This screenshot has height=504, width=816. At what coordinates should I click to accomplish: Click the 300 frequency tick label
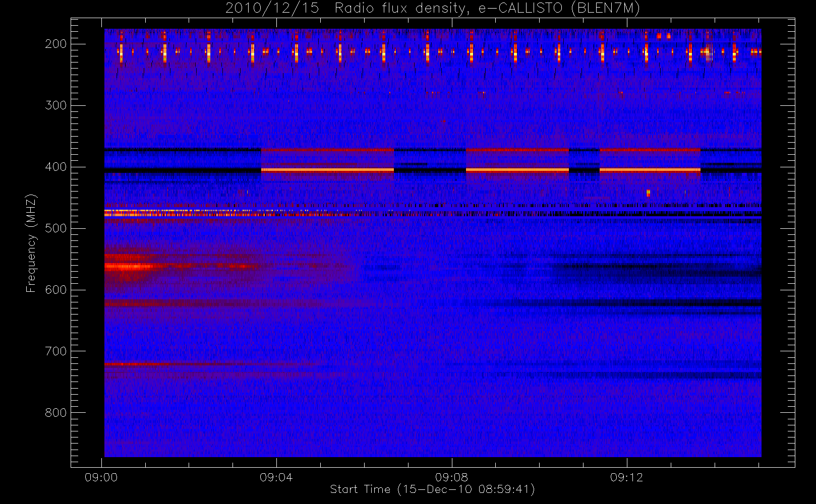(x=55, y=105)
